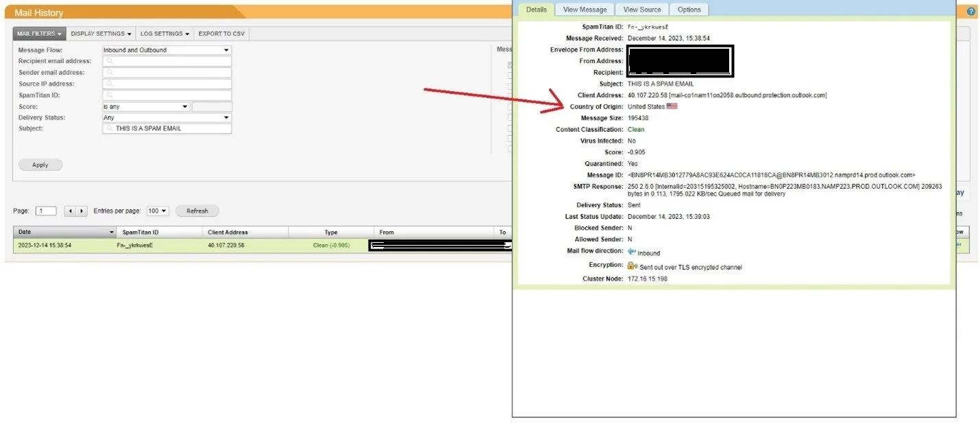Click the Refresh button
Image resolution: width=980 pixels, height=424 pixels.
tap(197, 211)
